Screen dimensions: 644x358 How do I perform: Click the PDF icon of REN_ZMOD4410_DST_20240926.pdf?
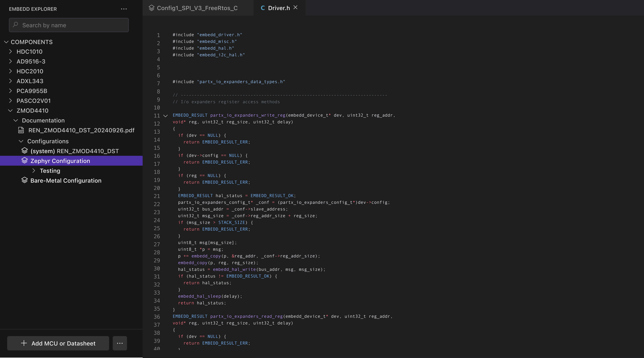point(21,130)
